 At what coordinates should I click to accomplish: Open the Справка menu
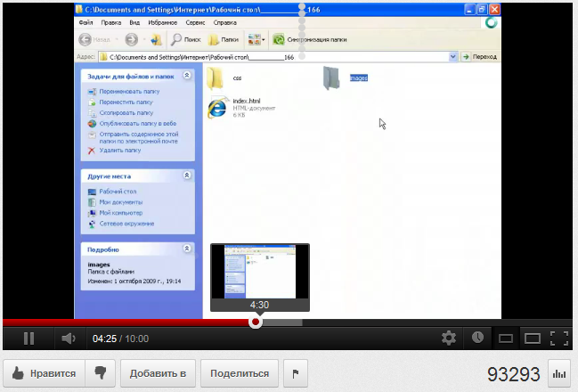point(224,22)
